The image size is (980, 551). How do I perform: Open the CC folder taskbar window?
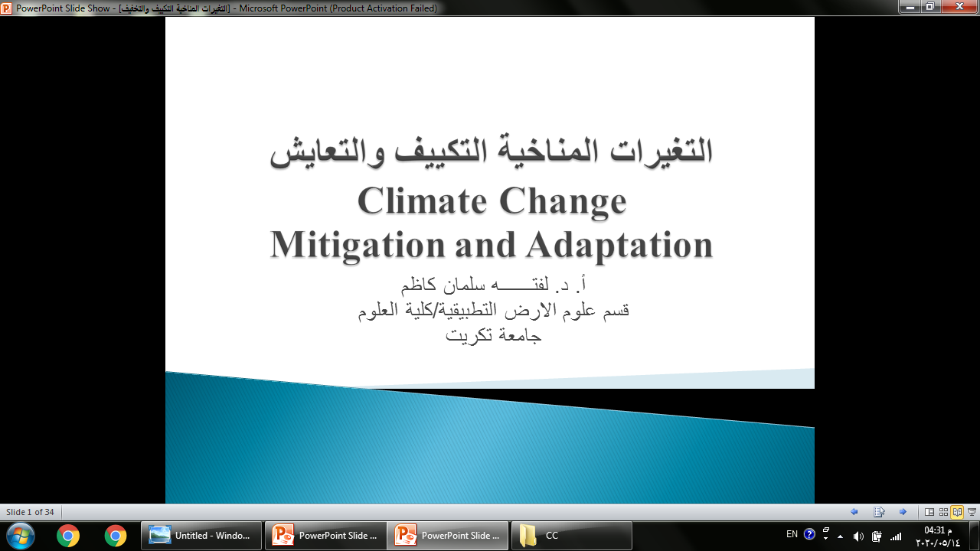click(570, 535)
